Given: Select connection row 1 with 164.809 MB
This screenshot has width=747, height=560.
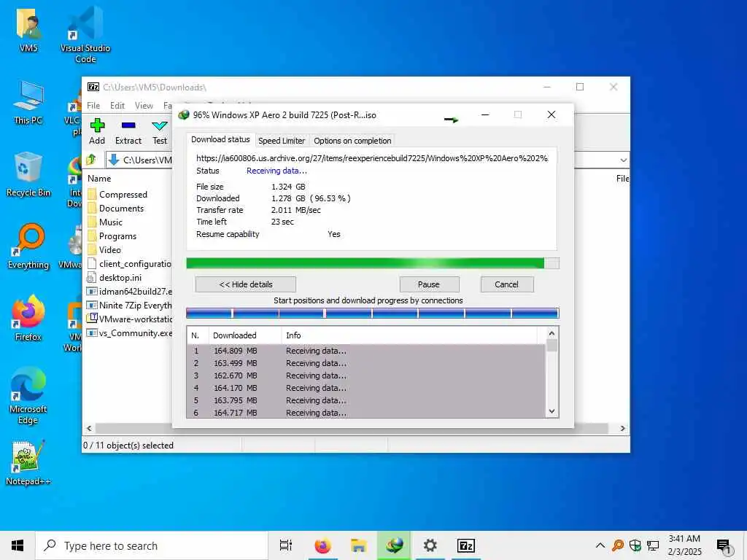Looking at the screenshot, I should pos(366,351).
